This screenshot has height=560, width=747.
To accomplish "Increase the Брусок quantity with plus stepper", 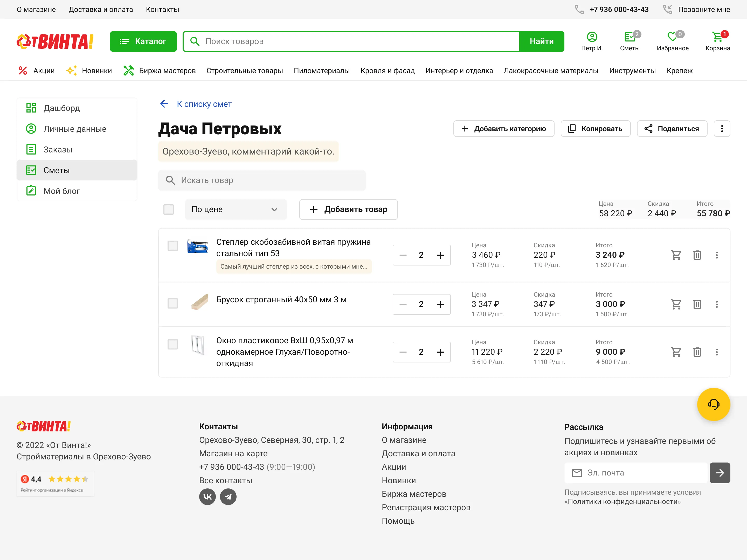I will pos(440,304).
